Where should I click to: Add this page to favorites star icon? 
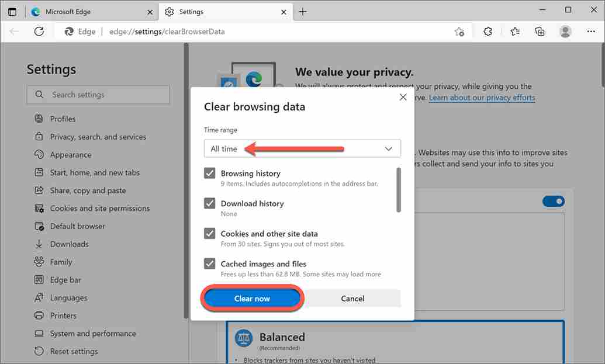point(459,32)
